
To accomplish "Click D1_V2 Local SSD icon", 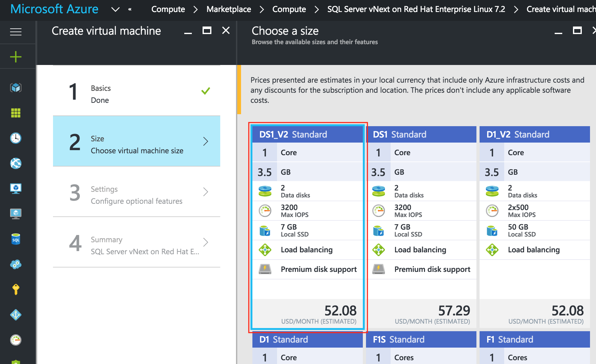I will (492, 231).
